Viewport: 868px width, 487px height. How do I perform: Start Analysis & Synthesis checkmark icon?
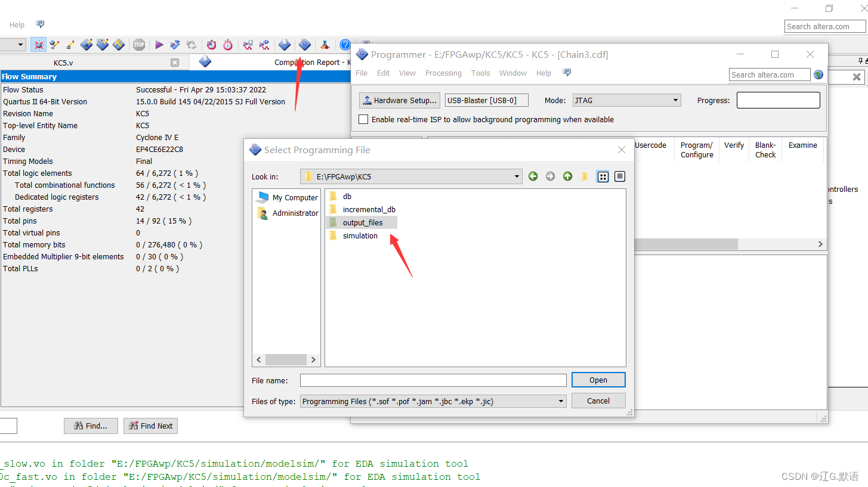(175, 45)
